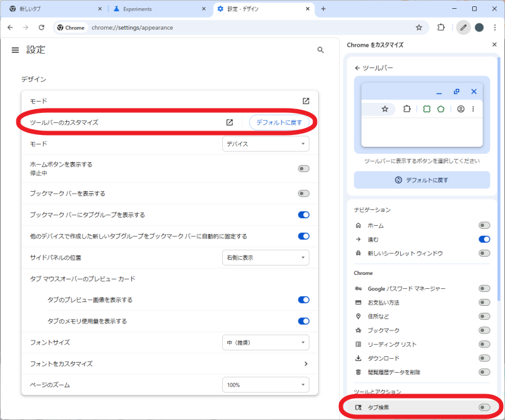Click the browser forward arrow
The height and width of the screenshot is (420, 505).
point(26,28)
